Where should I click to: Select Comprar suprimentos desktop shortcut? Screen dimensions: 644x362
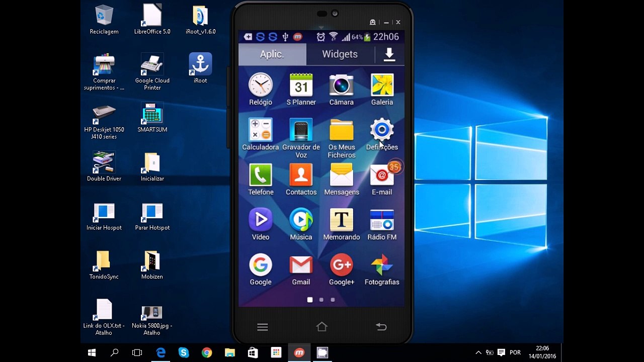click(x=104, y=72)
